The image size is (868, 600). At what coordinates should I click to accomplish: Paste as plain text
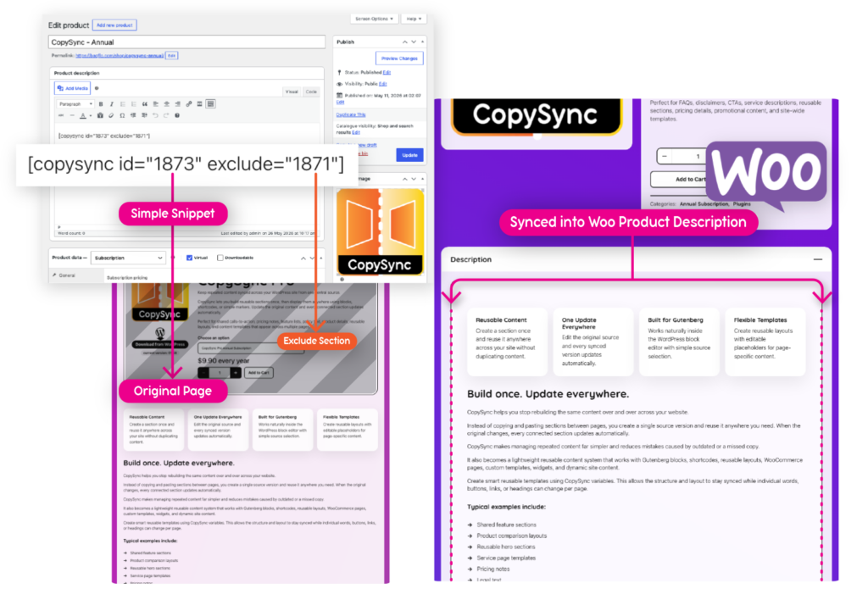click(100, 116)
